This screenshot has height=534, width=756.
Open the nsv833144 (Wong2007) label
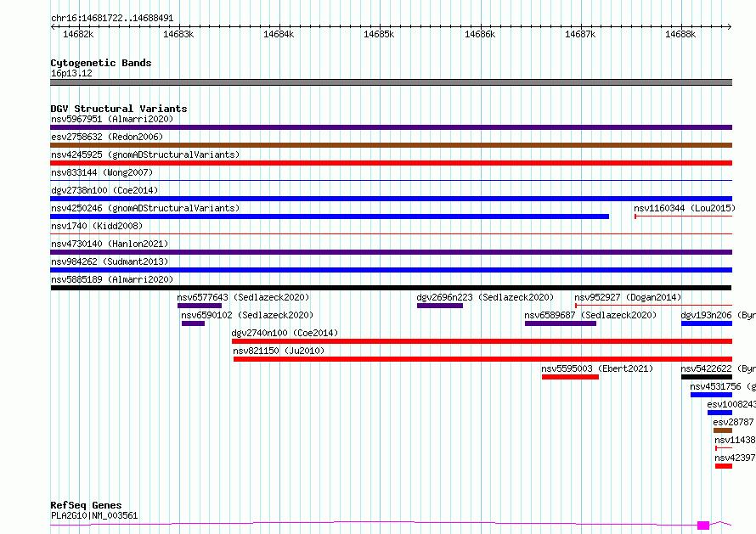point(102,172)
